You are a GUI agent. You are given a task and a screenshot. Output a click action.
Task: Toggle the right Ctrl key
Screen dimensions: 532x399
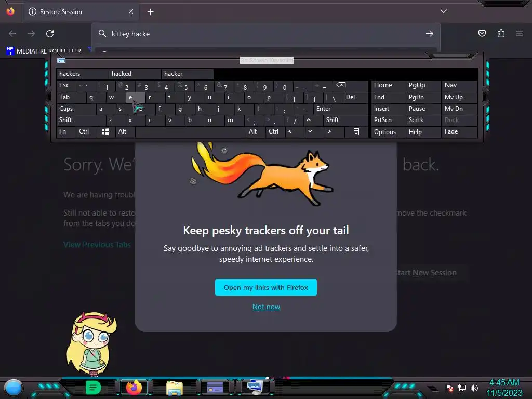point(275,131)
